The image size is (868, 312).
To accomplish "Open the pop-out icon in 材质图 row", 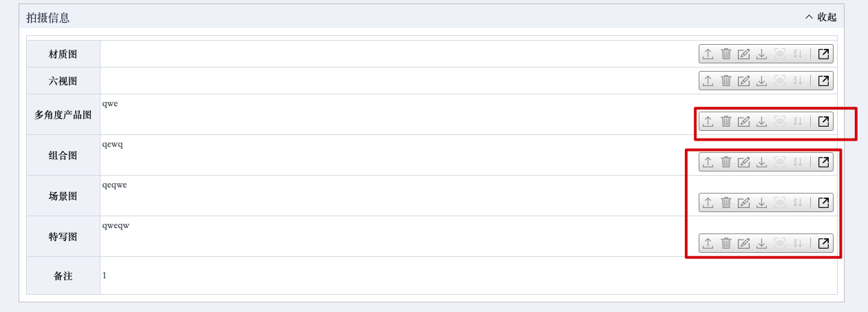I will tap(823, 54).
